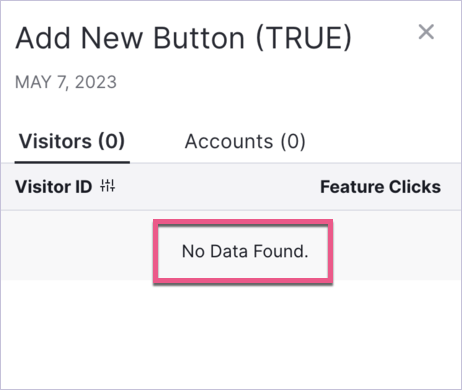Close the Add New Button panel

(x=426, y=32)
